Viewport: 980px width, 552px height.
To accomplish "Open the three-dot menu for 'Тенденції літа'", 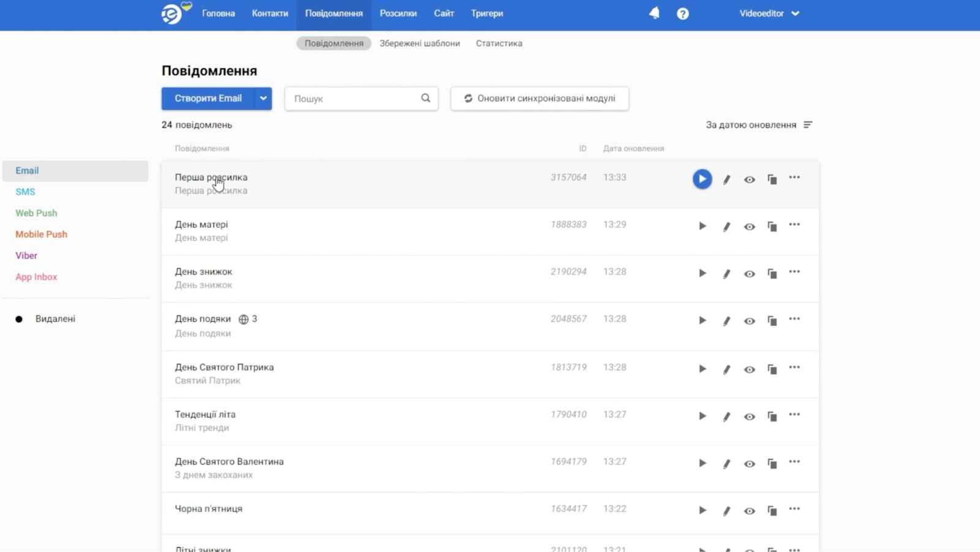I will pyautogui.click(x=794, y=415).
